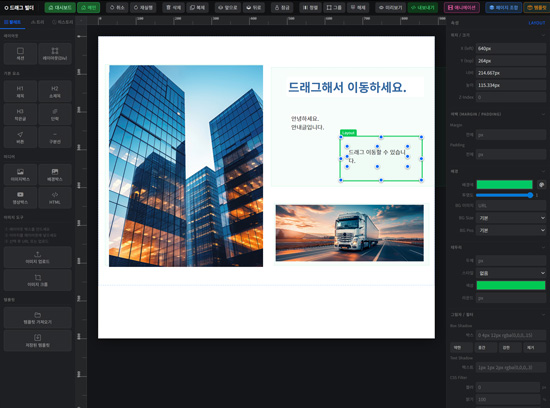Image resolution: width=550 pixels, height=408 pixels.
Task: Click the 이미지 업로드 upload button
Action: coord(38,257)
